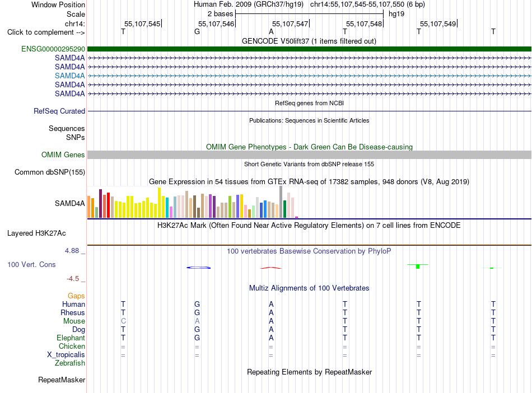
Task: Click the larger green PhyloP conservation bar
Action: (418, 266)
